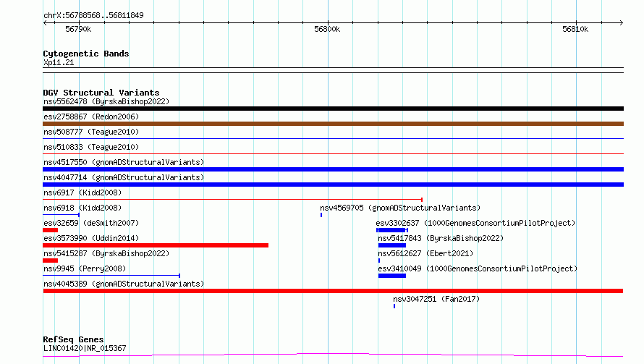Select nsv4045389 (gnomADStructuralVariants) label
644x364 pixels.
tap(124, 284)
